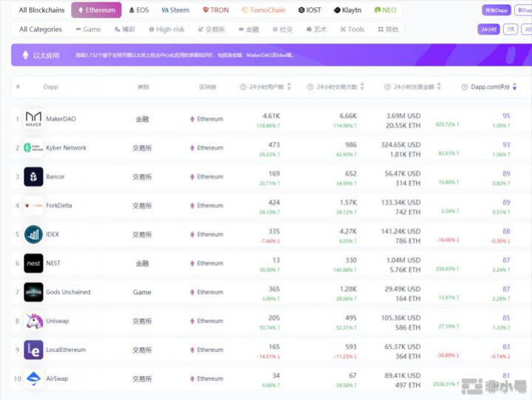
Task: Open the NEST logo icon
Action: click(x=33, y=263)
